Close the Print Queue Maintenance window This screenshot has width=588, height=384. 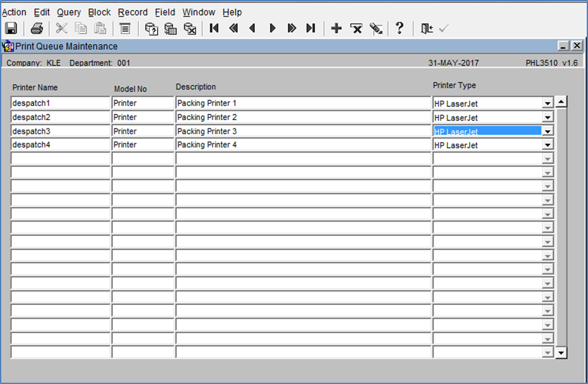click(577, 45)
